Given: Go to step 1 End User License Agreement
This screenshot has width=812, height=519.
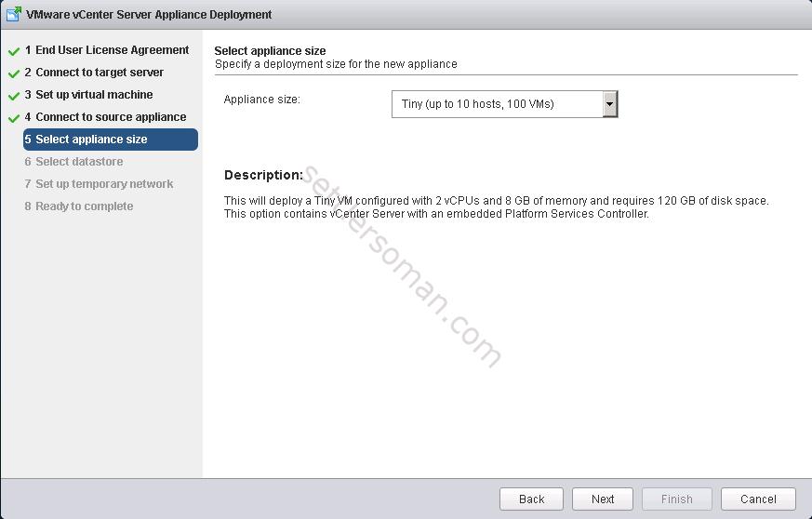Looking at the screenshot, I should (x=107, y=50).
